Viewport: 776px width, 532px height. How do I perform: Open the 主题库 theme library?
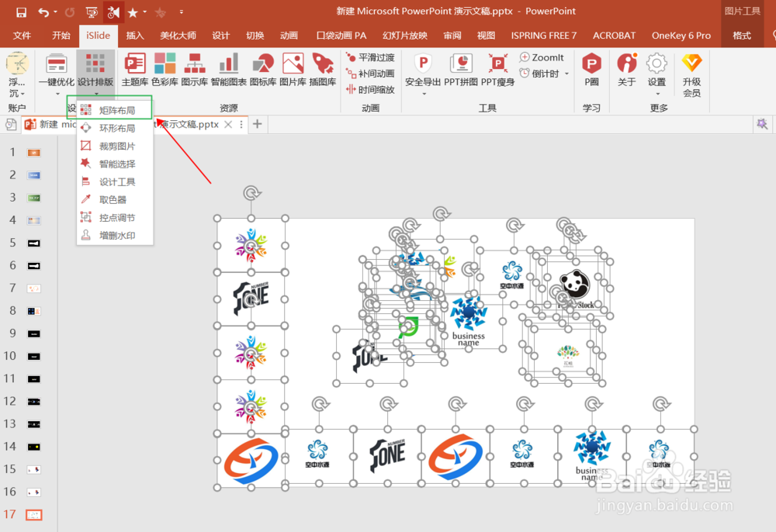[134, 70]
